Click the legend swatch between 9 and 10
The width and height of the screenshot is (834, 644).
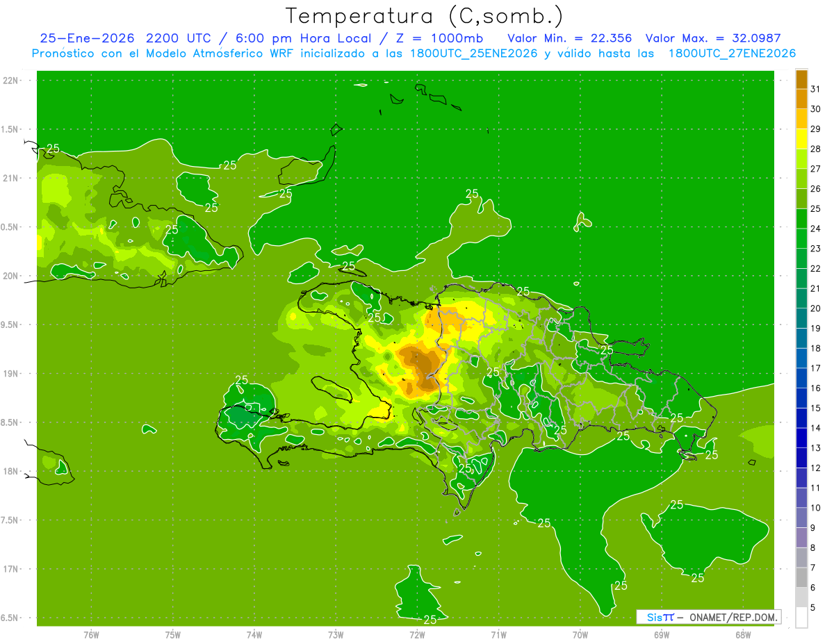801,518
